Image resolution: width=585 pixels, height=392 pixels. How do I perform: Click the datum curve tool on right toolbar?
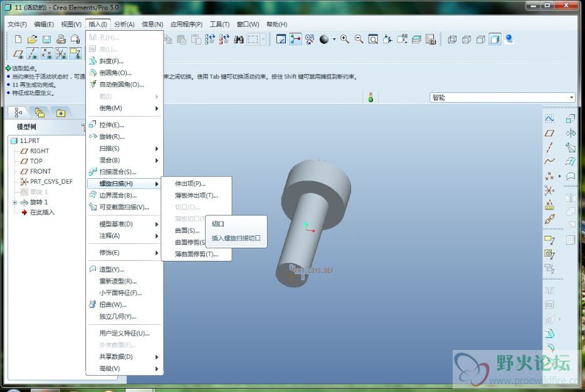(x=549, y=161)
